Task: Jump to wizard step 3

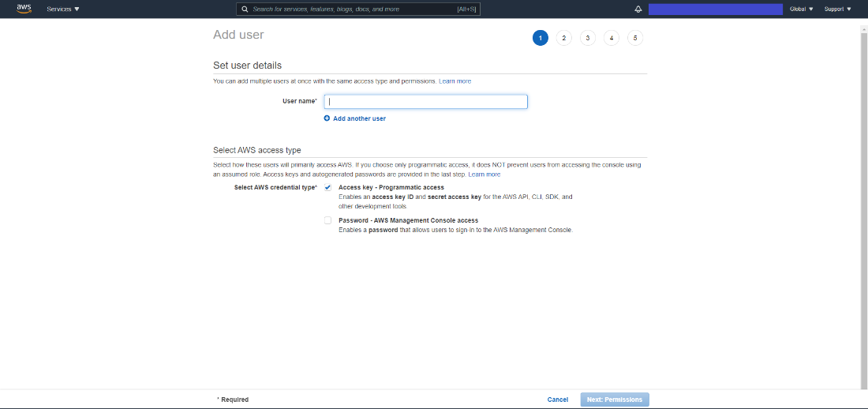Action: tap(587, 38)
